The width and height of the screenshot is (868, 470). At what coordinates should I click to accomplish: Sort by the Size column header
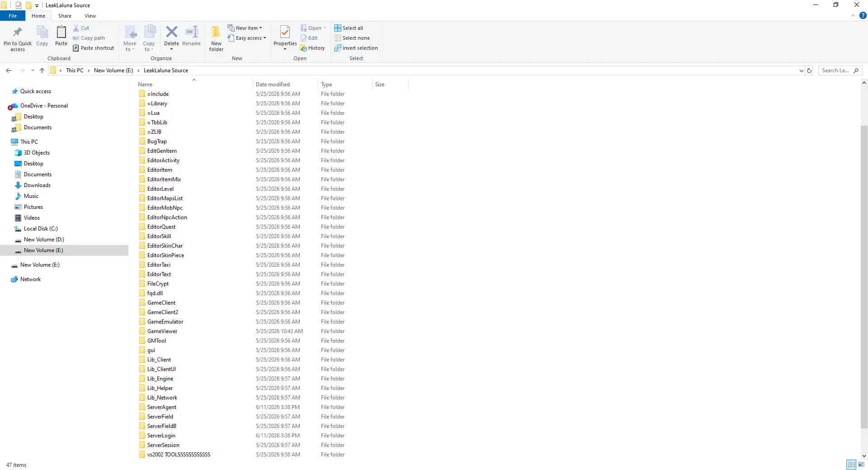(390, 85)
